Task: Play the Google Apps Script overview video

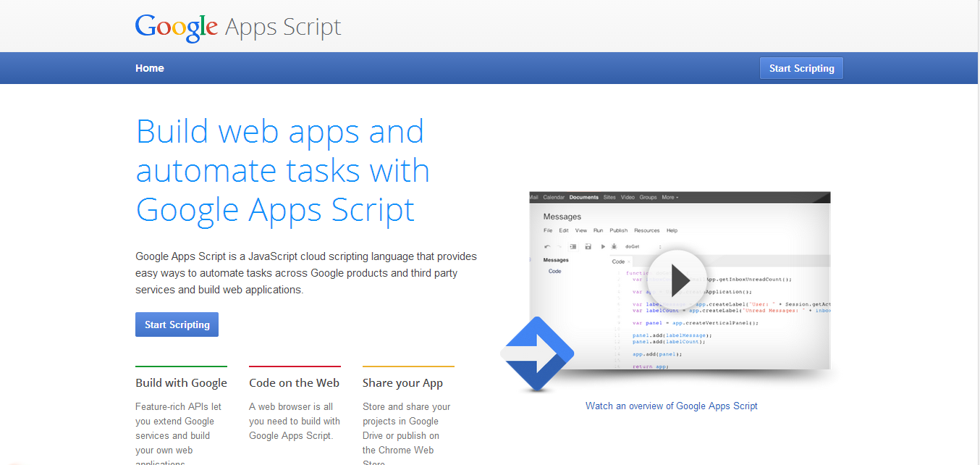Action: pos(677,280)
